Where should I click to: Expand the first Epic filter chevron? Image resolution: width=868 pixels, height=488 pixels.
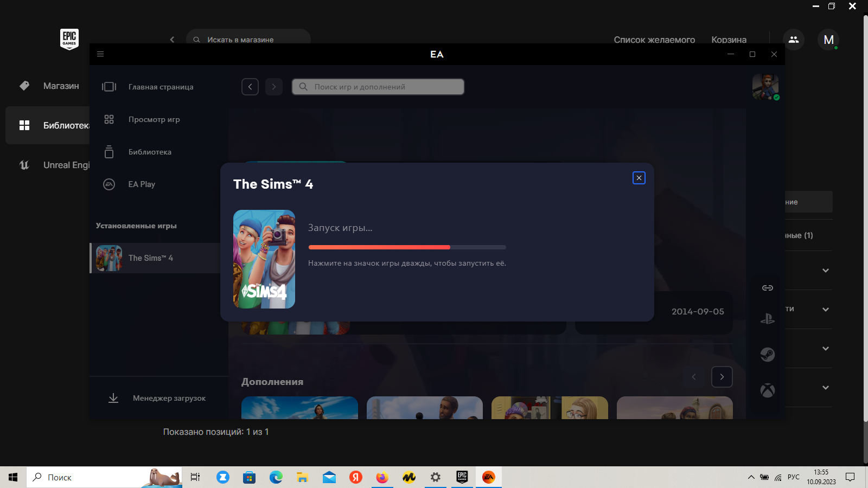(825, 271)
